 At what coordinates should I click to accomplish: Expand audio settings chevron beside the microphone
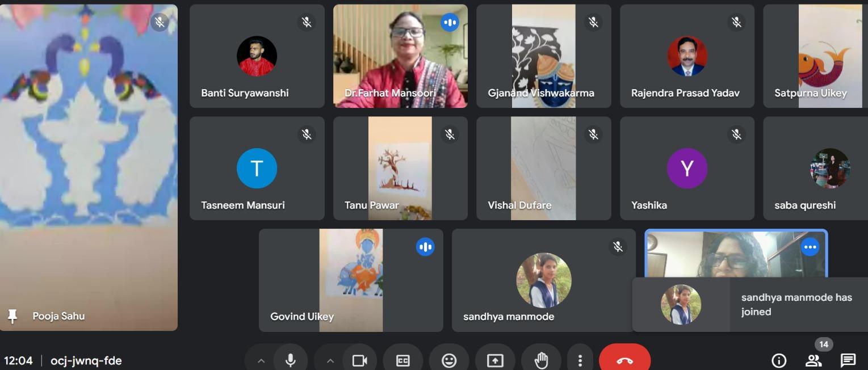pyautogui.click(x=261, y=360)
